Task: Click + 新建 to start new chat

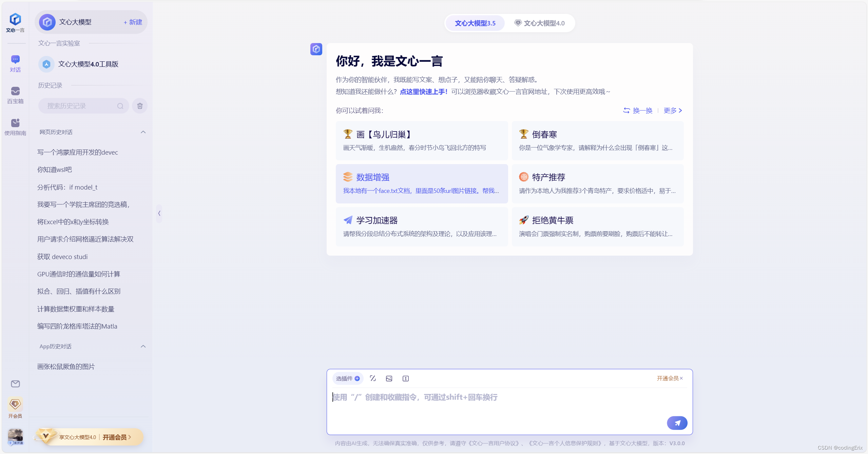Action: (133, 22)
